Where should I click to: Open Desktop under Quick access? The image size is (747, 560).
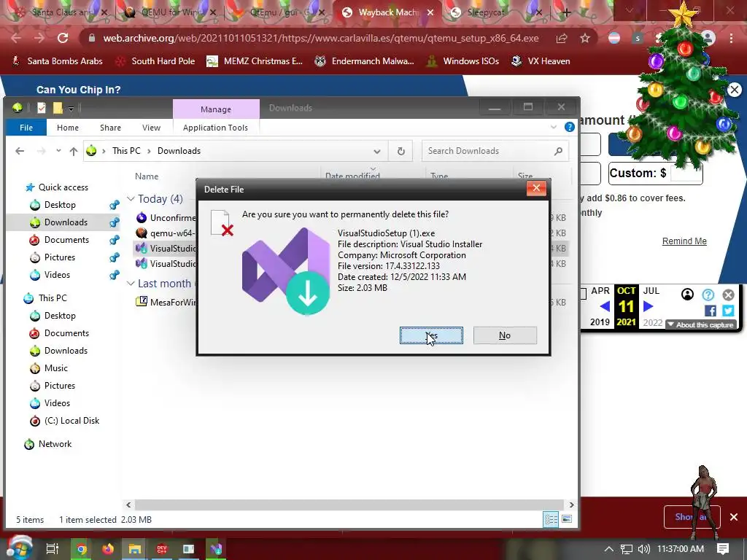pos(60,205)
